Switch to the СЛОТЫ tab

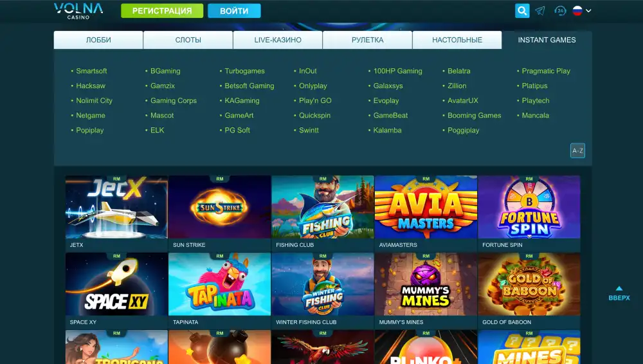pos(188,41)
